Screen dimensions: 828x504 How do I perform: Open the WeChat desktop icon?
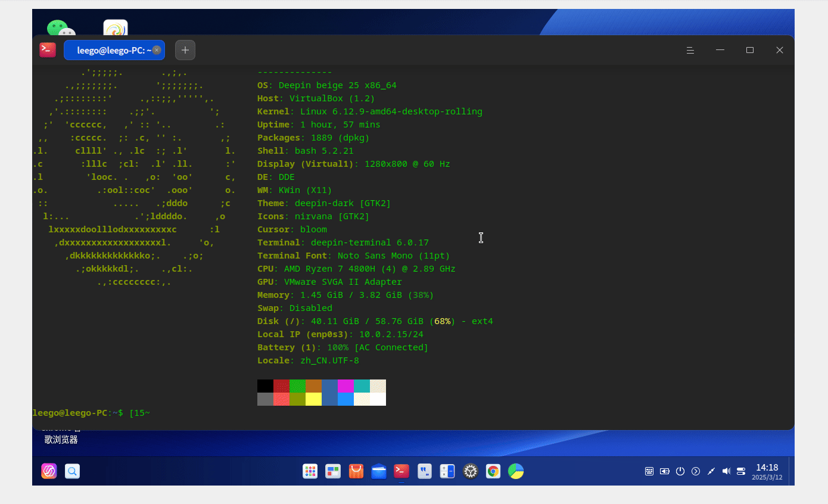(x=61, y=28)
